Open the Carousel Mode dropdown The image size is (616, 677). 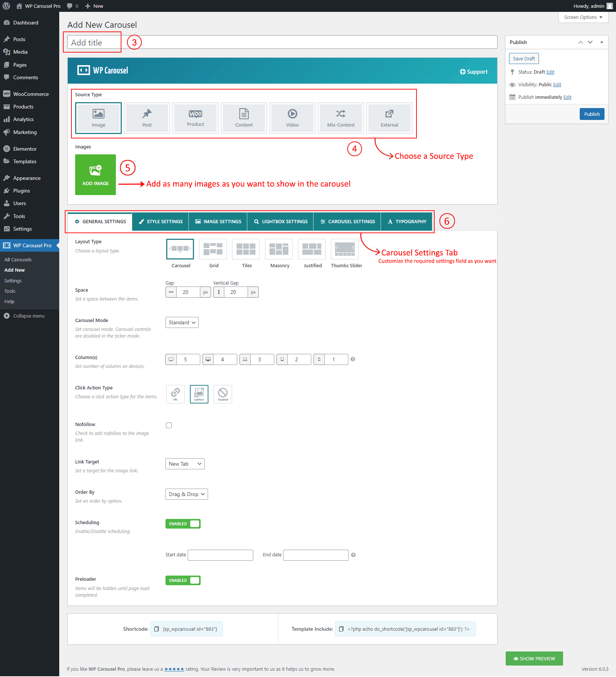182,322
